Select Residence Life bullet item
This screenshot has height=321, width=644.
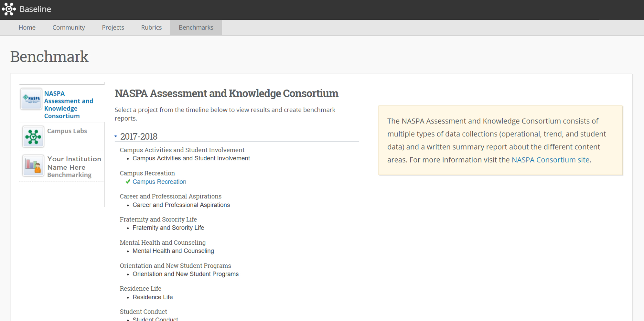click(153, 297)
